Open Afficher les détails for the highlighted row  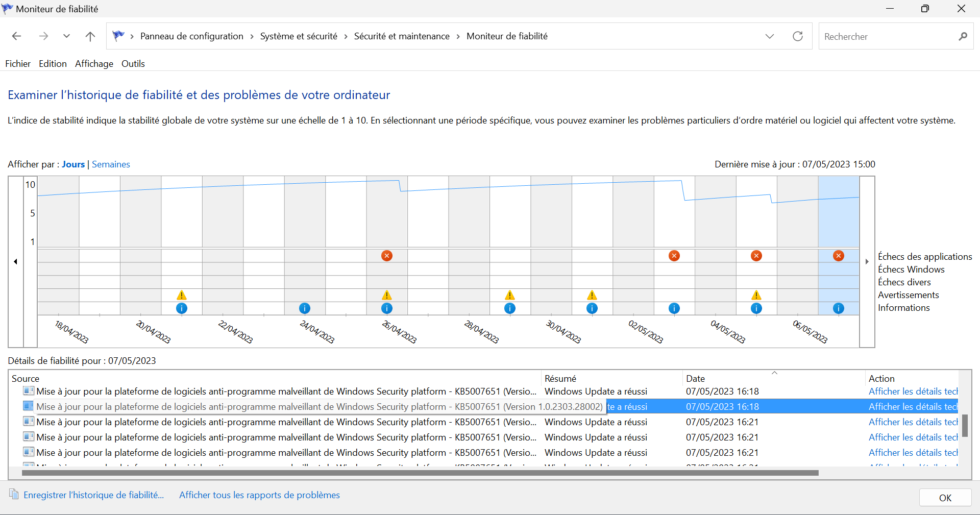[913, 407]
